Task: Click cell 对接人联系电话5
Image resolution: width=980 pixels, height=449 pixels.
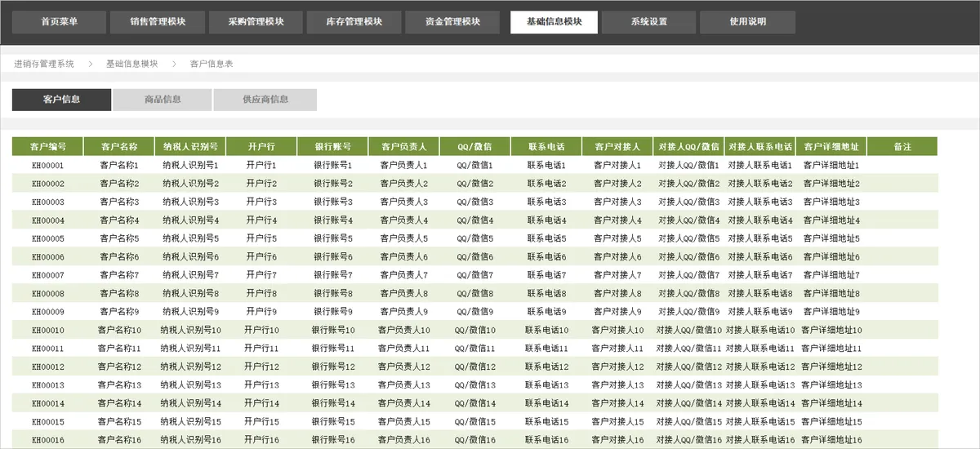Action: 760,238
